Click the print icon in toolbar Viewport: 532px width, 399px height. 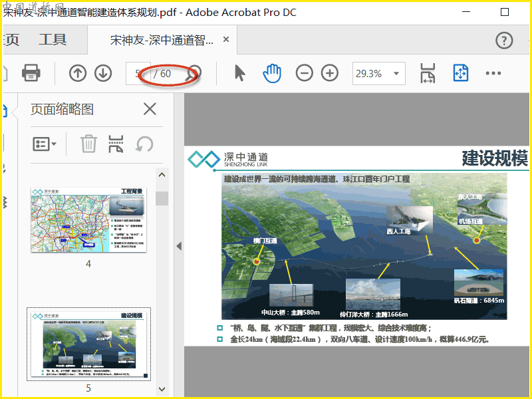(x=31, y=73)
